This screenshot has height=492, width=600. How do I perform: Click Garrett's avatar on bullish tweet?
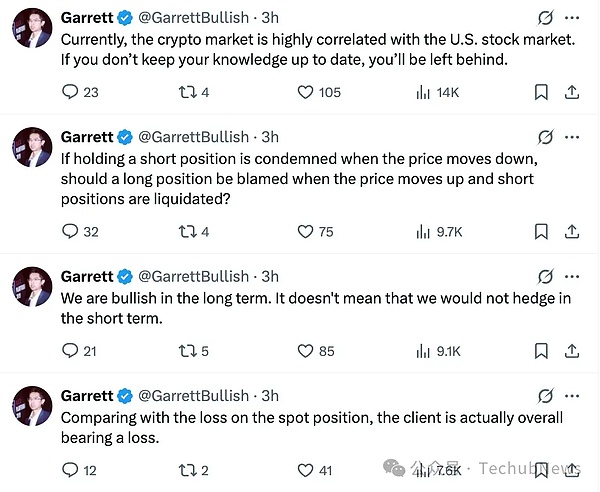[32, 288]
